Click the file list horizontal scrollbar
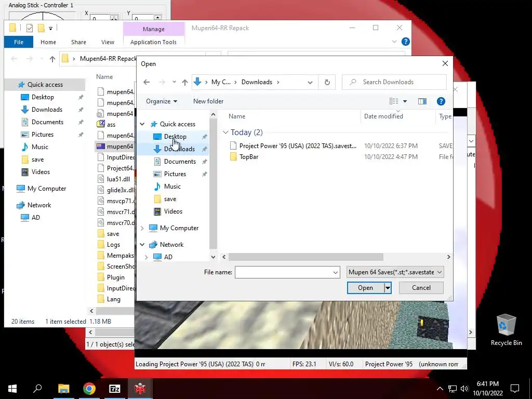 click(x=305, y=257)
